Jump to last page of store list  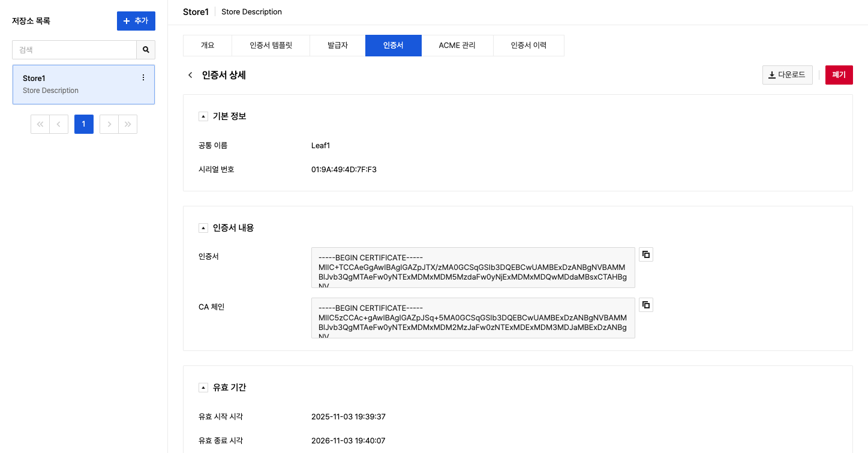click(x=128, y=124)
